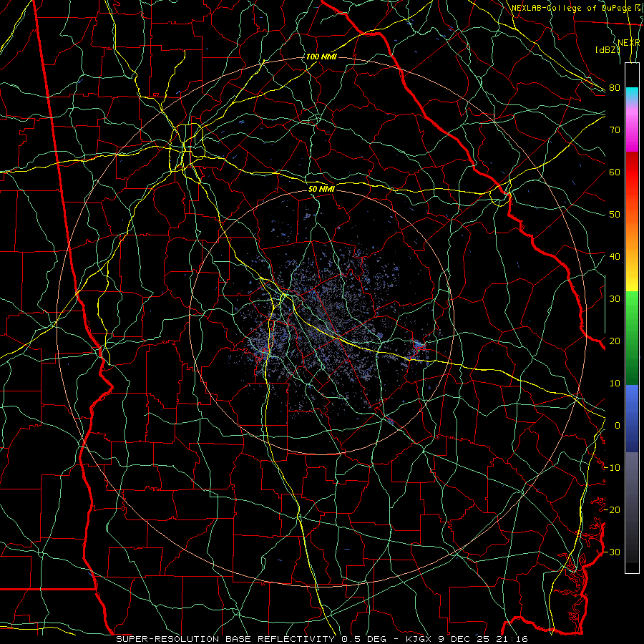Click the "50 NMI" range ring label
The width and height of the screenshot is (644, 644).
coord(321,189)
